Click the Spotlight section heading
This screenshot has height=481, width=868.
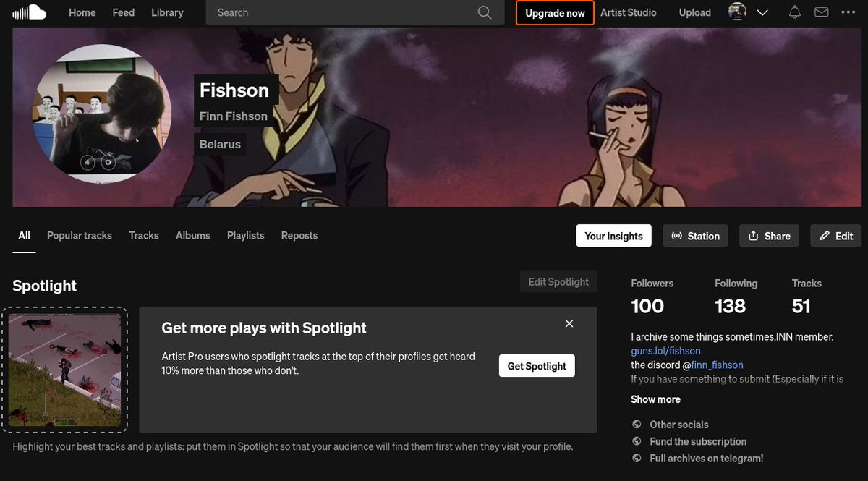(x=45, y=286)
